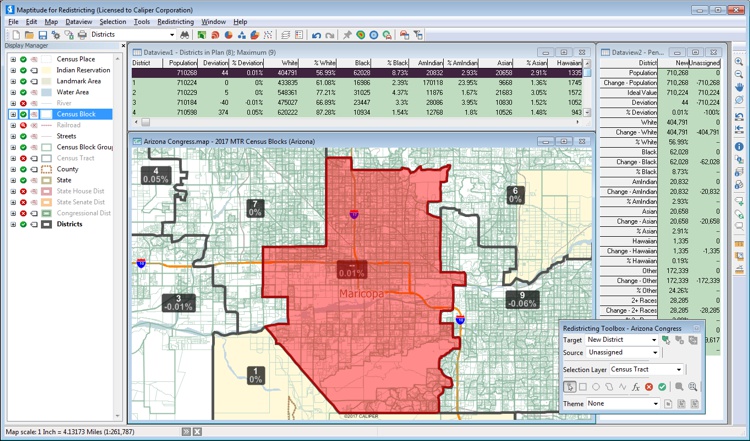Viewport: 750px width, 441px height.
Task: Select the rectangle selection tool in toolbox
Action: pyautogui.click(x=583, y=387)
